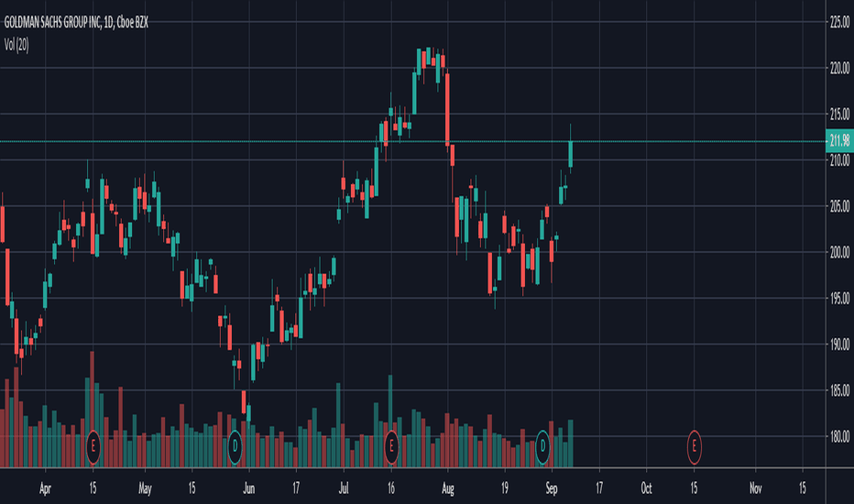Click the July 16 earnings marker E
Viewport: 854px width, 504px height.
tap(391, 447)
